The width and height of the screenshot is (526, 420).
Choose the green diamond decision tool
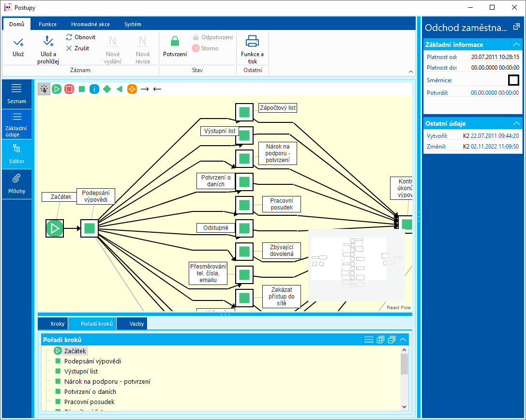click(x=107, y=89)
